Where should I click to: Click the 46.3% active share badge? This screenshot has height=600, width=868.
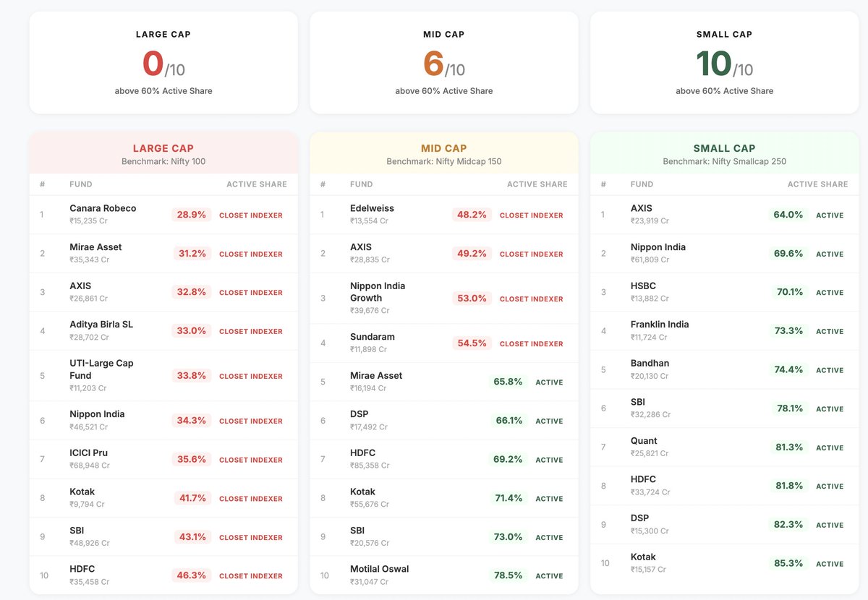[x=192, y=575]
